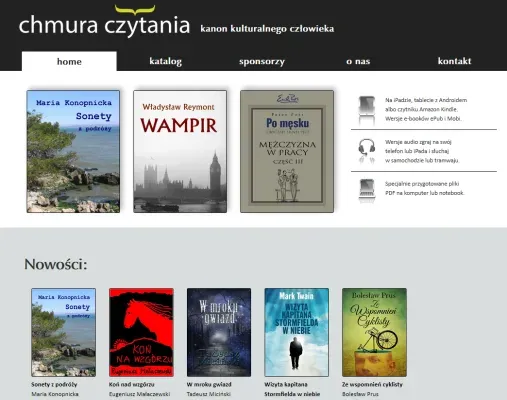Open the small Sonety z podróży cover in Nowości
507x400 pixels.
tap(64, 332)
